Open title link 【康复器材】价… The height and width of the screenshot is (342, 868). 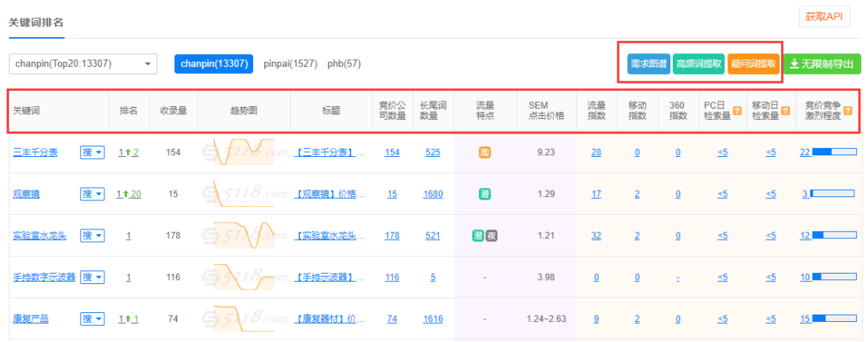pos(330,319)
